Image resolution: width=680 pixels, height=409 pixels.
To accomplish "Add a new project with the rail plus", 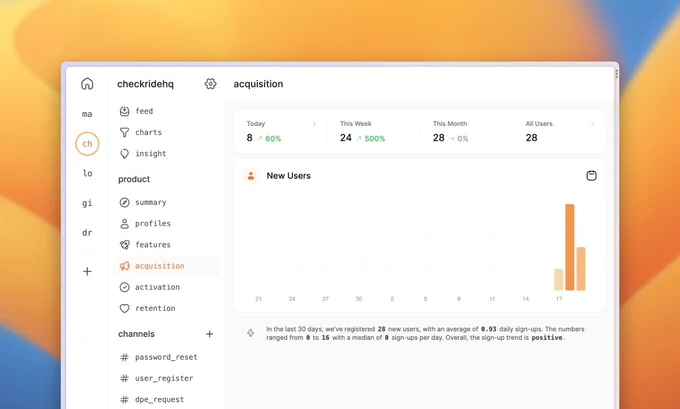I will tap(87, 272).
